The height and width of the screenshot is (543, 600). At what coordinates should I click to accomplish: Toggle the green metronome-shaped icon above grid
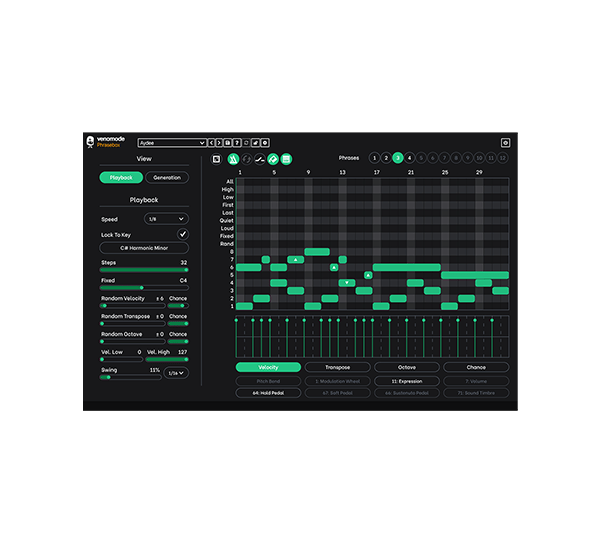(233, 159)
